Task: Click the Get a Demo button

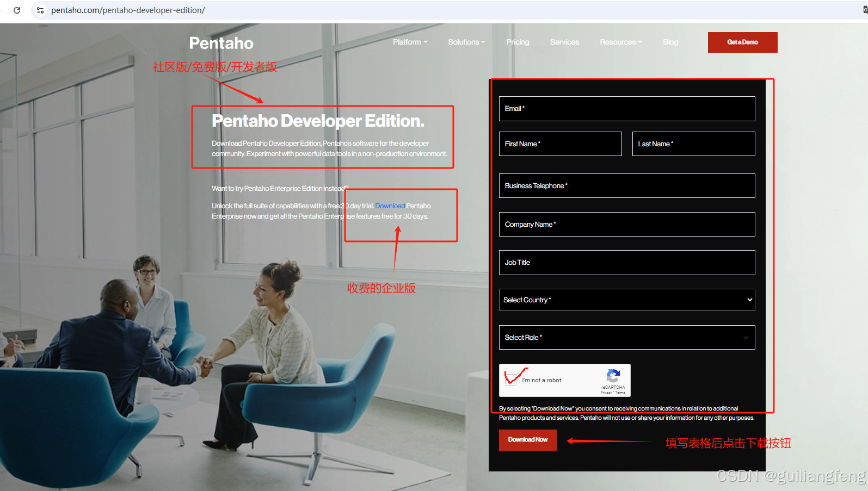Action: [742, 42]
